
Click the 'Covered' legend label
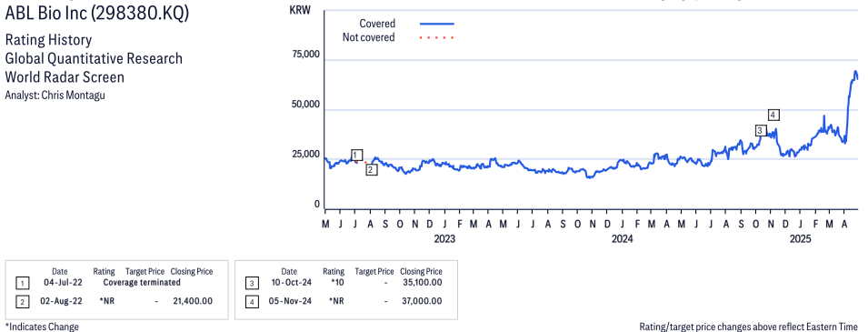point(377,24)
